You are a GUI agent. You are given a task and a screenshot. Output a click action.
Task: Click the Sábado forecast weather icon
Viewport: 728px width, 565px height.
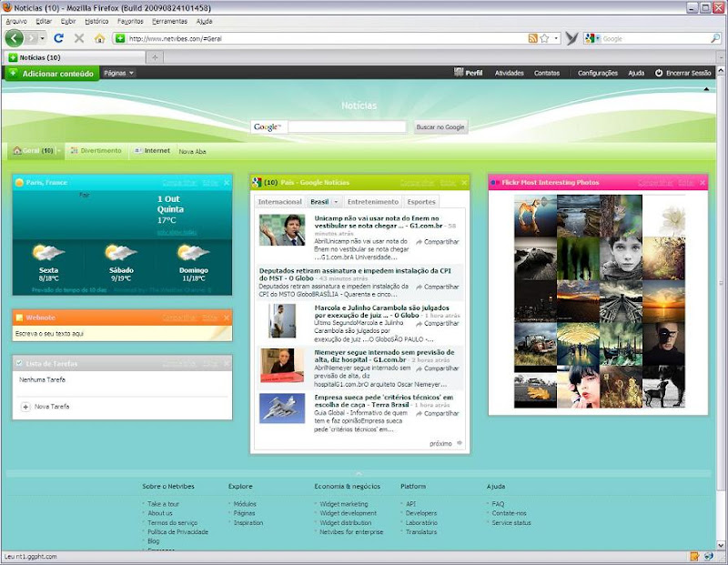pos(121,254)
